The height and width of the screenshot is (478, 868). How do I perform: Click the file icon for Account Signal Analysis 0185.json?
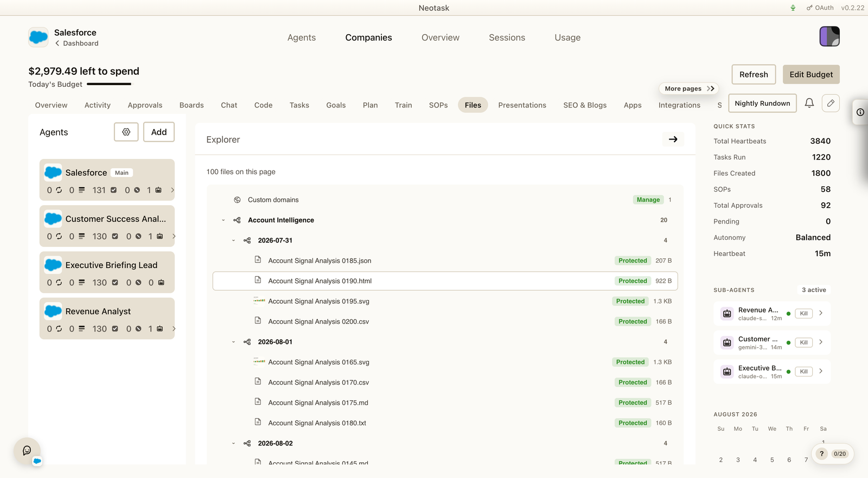point(258,260)
